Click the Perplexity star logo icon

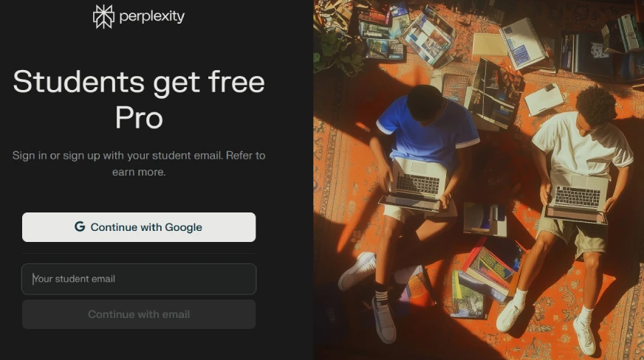103,17
